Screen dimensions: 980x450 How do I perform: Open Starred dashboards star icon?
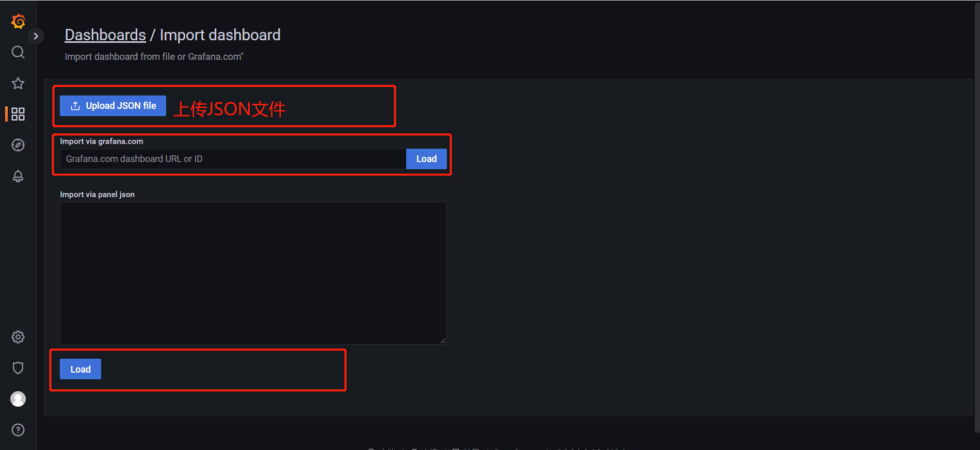click(x=18, y=83)
